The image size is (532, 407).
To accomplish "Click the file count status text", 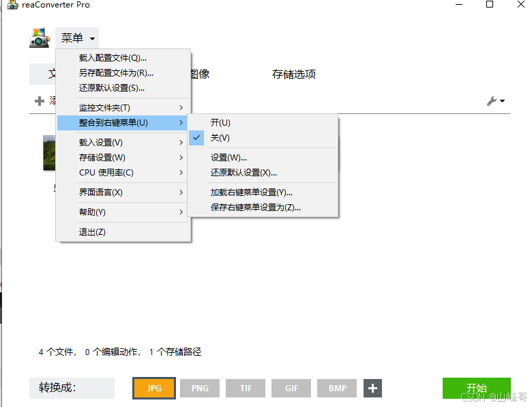I will (x=120, y=352).
